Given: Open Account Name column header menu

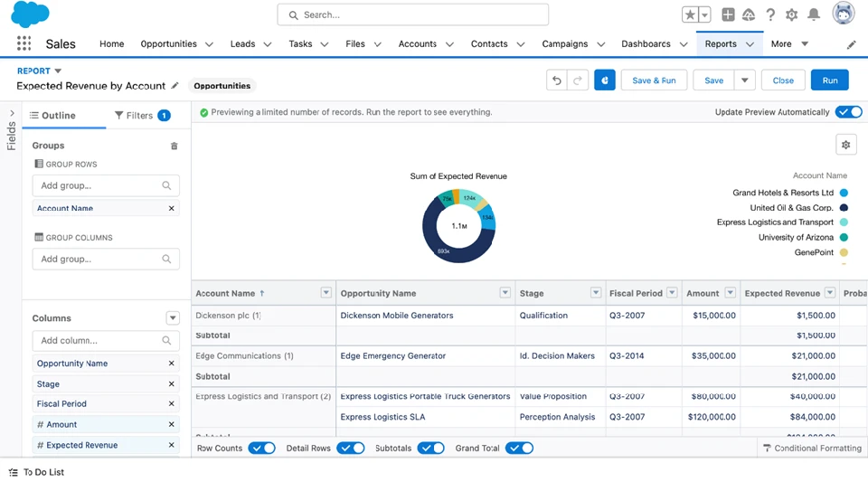Looking at the screenshot, I should [x=326, y=293].
